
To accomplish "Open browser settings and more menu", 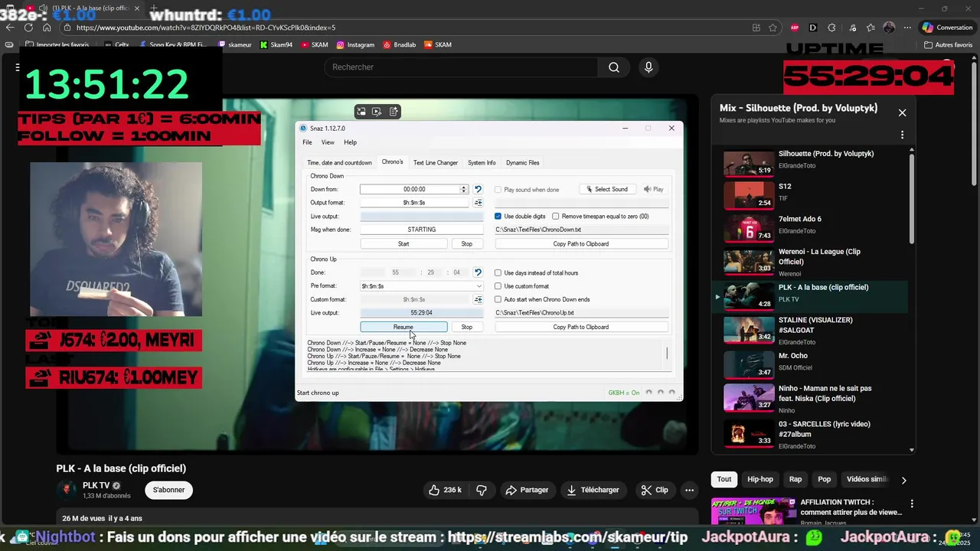I will (x=906, y=28).
